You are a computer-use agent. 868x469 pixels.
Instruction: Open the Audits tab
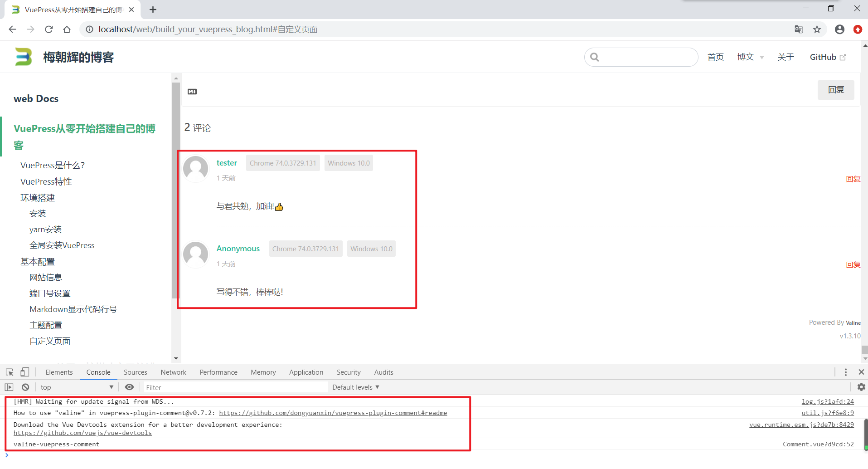point(384,372)
